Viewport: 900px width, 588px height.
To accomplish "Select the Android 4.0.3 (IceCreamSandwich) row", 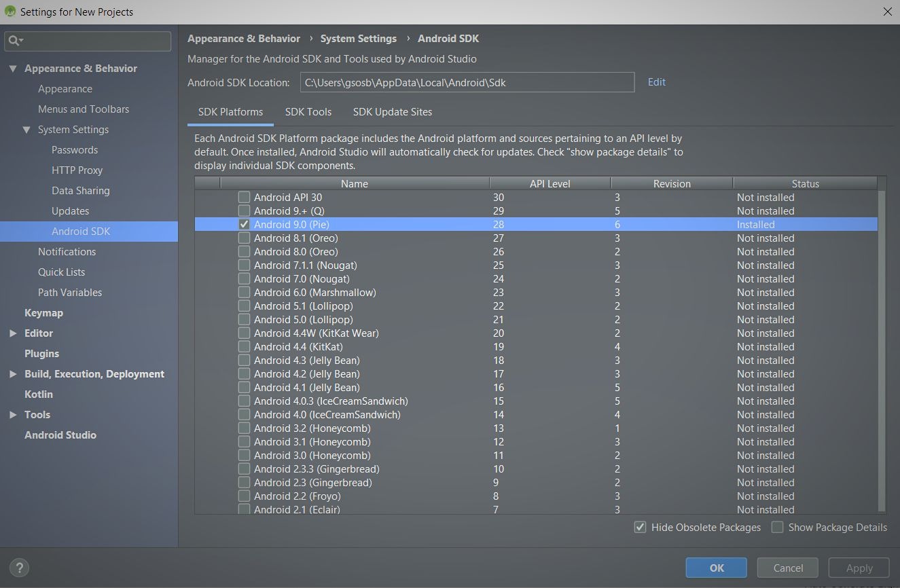I will (536, 401).
